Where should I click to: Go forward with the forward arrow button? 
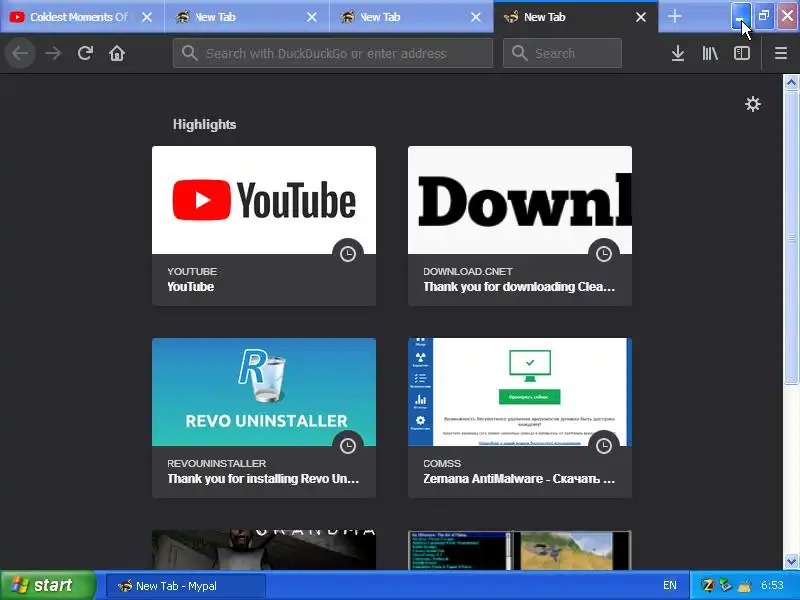tap(53, 53)
